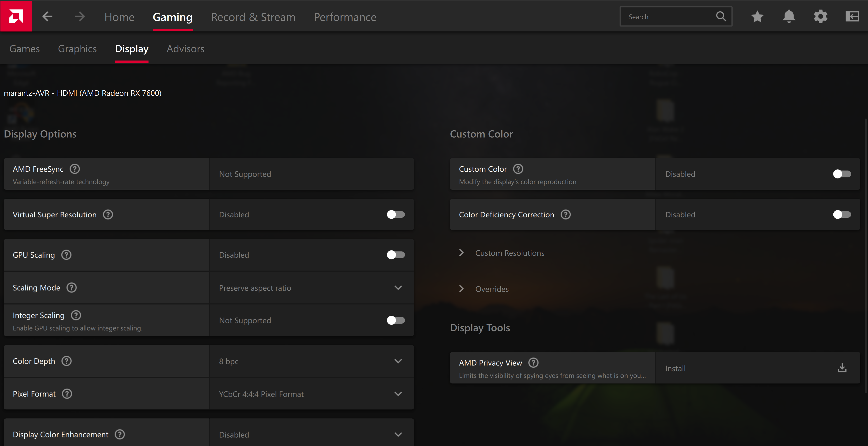
Task: Switch to the Performance tab
Action: (x=345, y=17)
